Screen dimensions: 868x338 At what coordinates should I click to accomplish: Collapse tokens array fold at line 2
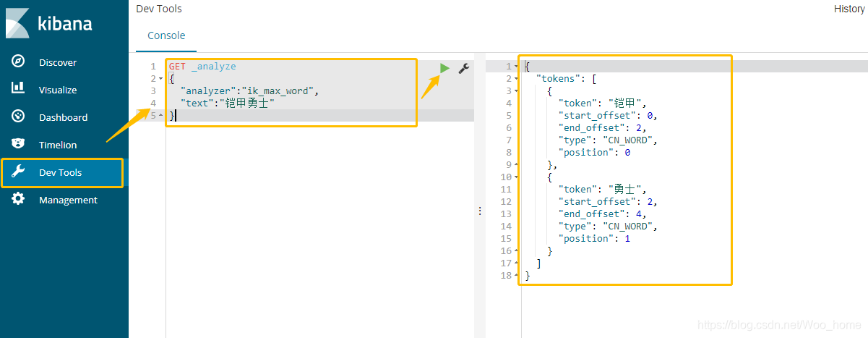click(x=516, y=79)
